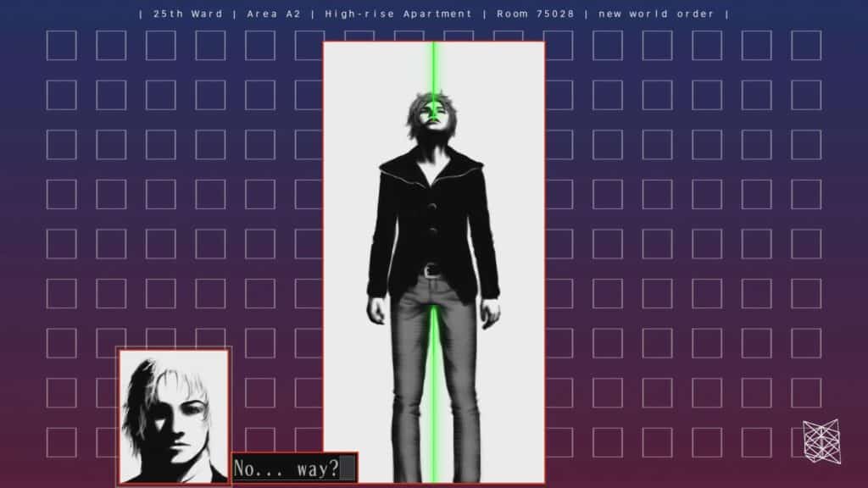Screen dimensions: 868x488
Task: Click the "Room 75028" header text
Action: (536, 14)
